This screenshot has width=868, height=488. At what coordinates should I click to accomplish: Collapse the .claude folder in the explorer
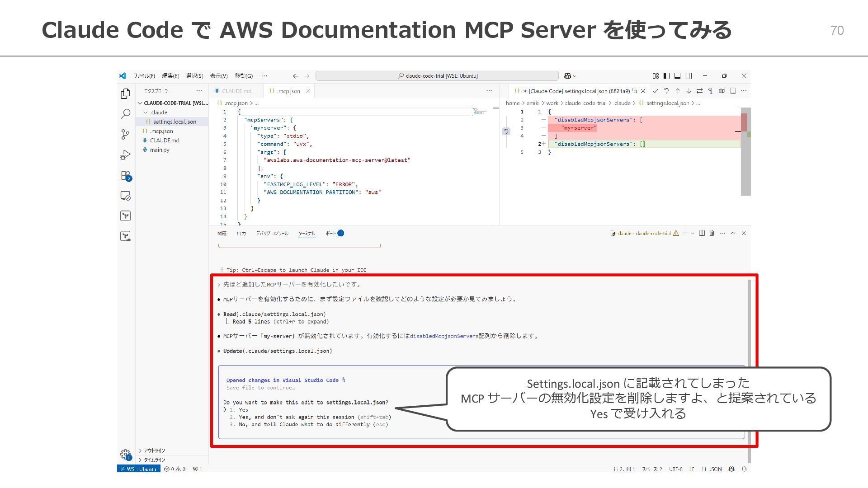tap(146, 113)
